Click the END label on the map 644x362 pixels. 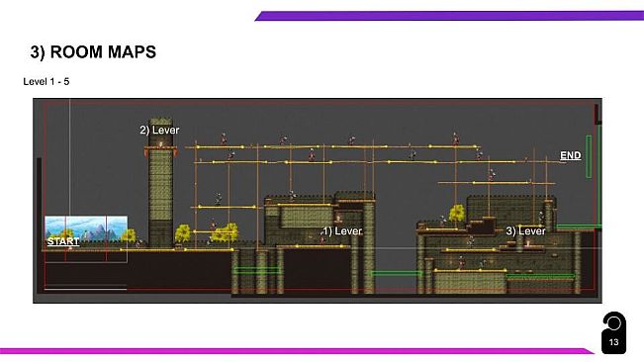[x=571, y=155]
